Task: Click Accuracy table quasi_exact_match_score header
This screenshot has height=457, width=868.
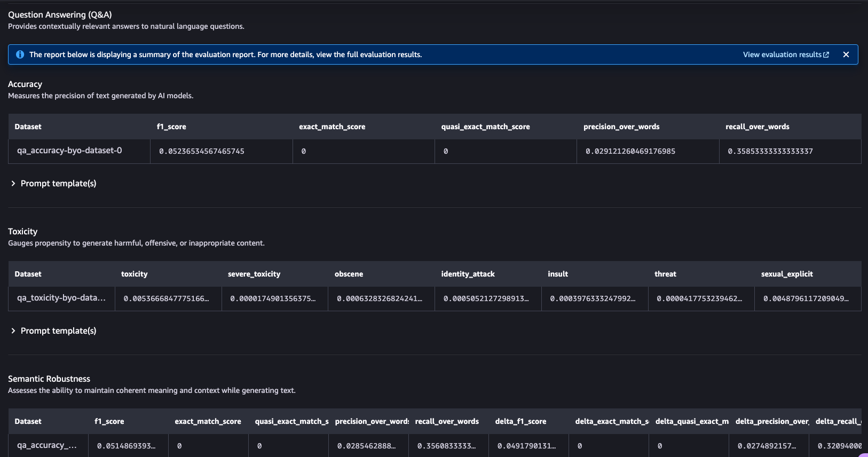Action: [485, 127]
